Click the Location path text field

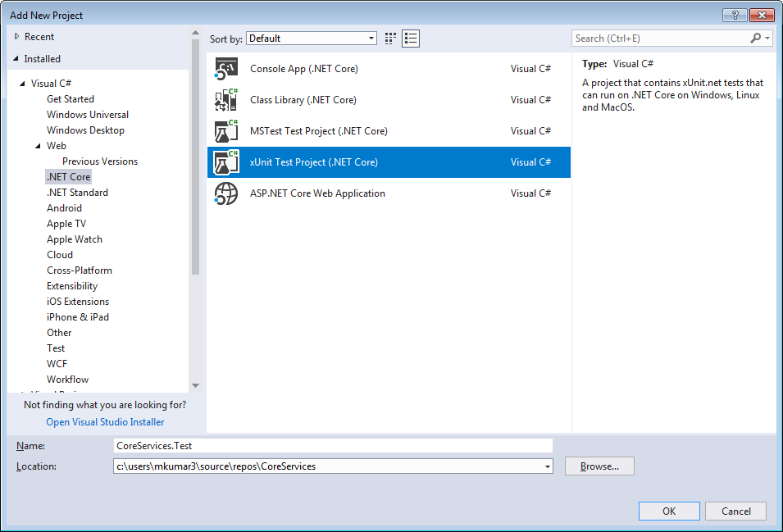click(x=328, y=466)
